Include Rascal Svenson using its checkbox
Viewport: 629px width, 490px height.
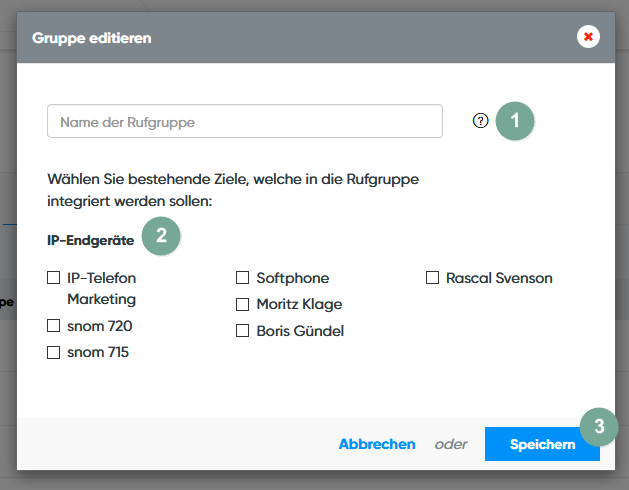[x=433, y=278]
